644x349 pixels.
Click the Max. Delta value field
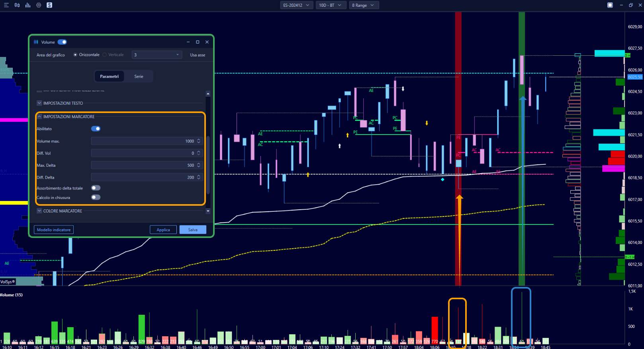click(x=147, y=165)
